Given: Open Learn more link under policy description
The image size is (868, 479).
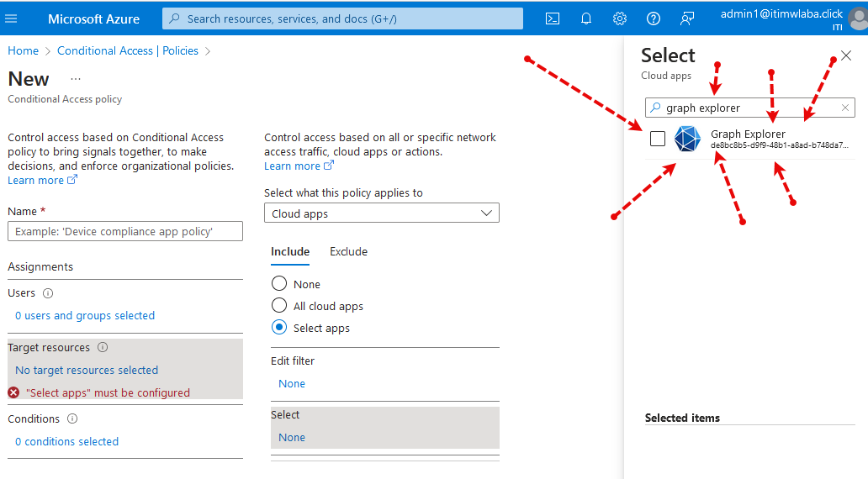Looking at the screenshot, I should 43,181.
